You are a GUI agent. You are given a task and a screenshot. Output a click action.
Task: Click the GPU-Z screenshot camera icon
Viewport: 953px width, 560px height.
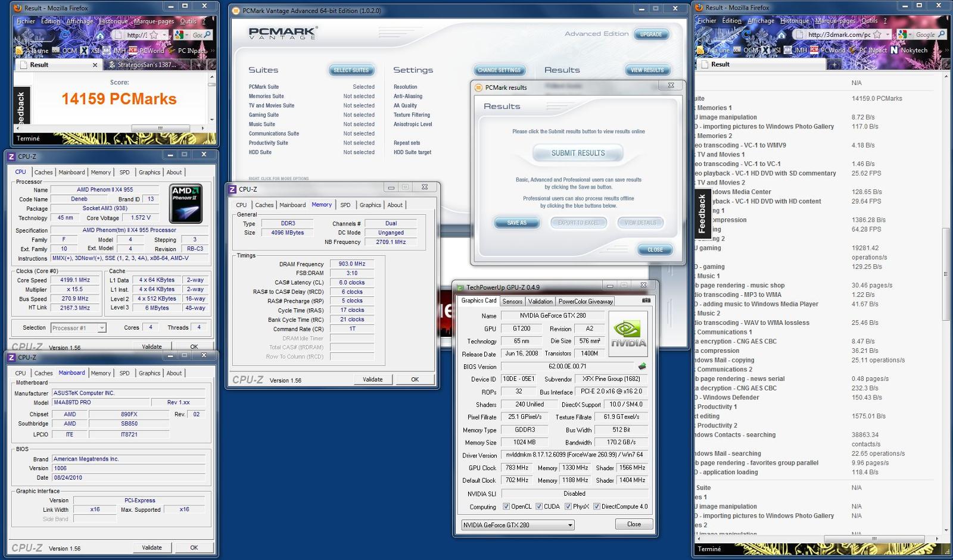(646, 301)
